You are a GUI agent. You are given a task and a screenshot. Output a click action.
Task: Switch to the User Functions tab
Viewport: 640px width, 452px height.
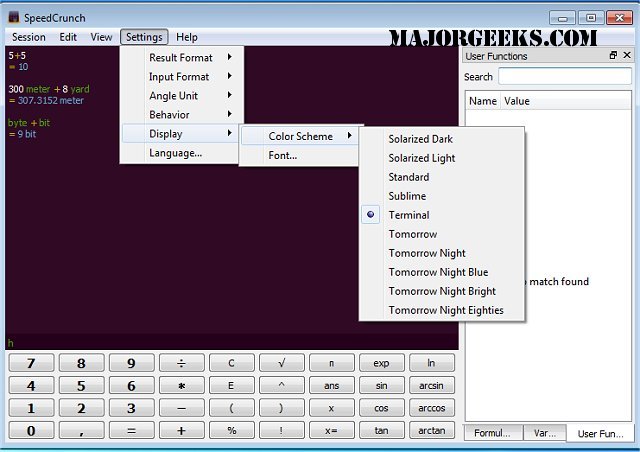pyautogui.click(x=600, y=434)
